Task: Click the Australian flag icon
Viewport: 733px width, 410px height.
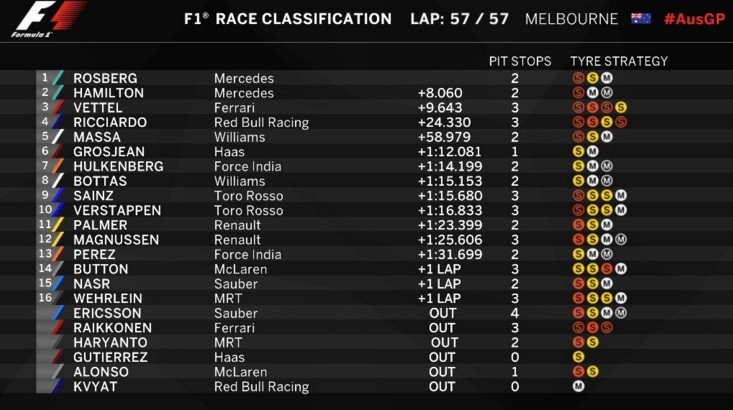Action: point(640,19)
